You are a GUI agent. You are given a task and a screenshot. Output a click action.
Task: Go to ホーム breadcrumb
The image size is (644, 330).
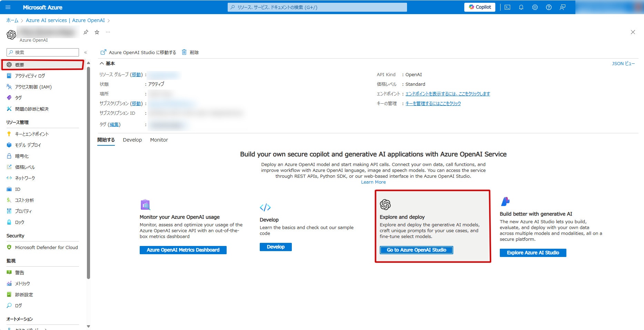[12, 20]
